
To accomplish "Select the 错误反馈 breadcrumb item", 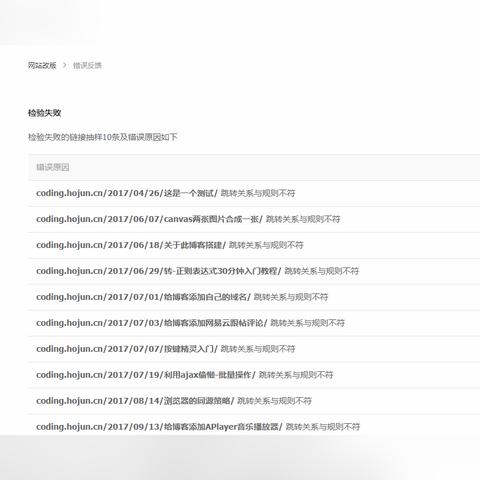I will point(87,65).
